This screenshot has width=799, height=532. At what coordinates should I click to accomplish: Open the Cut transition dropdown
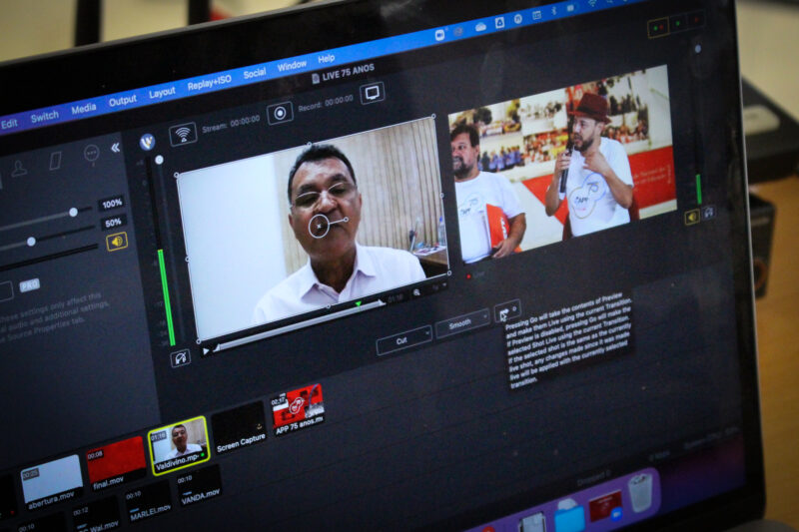click(x=402, y=340)
